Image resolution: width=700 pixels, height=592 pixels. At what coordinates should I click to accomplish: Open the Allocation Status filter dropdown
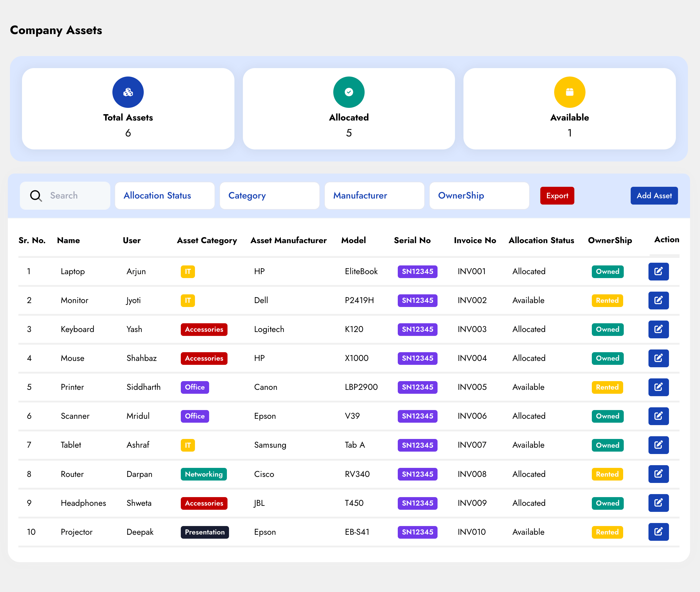pyautogui.click(x=165, y=196)
